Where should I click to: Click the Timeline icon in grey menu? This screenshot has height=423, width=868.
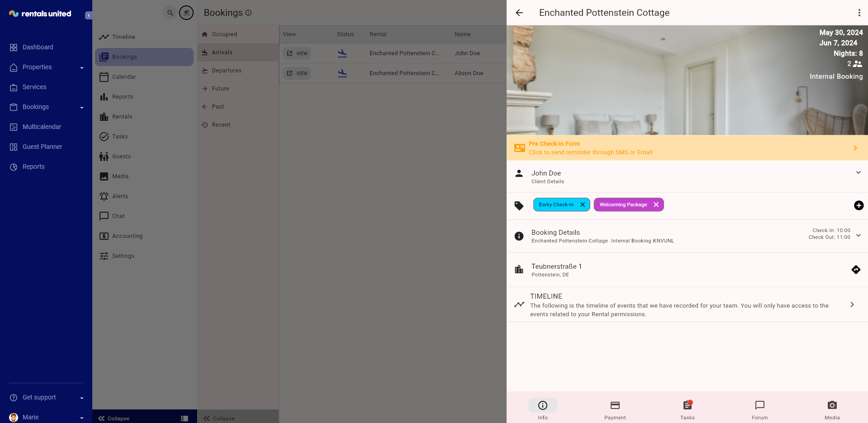click(104, 37)
